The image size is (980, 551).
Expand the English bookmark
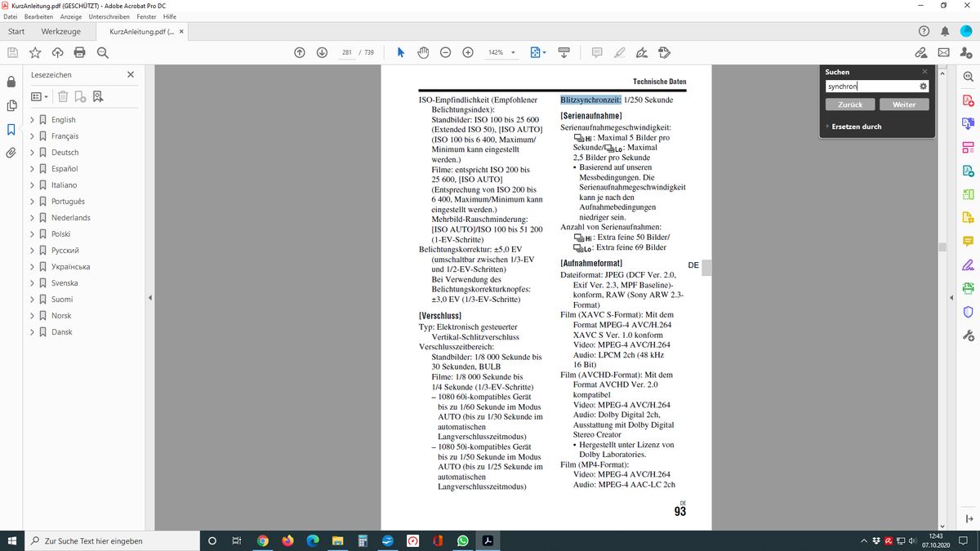(32, 120)
